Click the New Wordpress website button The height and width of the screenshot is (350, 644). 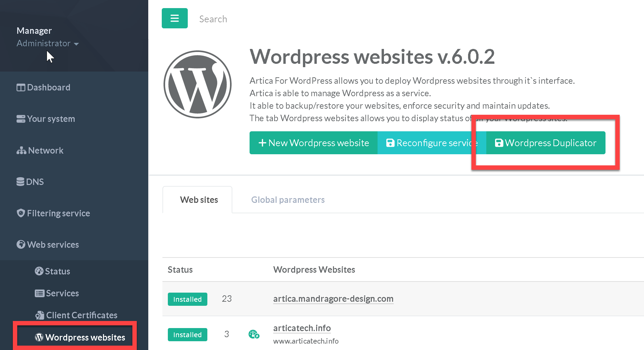pyautogui.click(x=313, y=143)
